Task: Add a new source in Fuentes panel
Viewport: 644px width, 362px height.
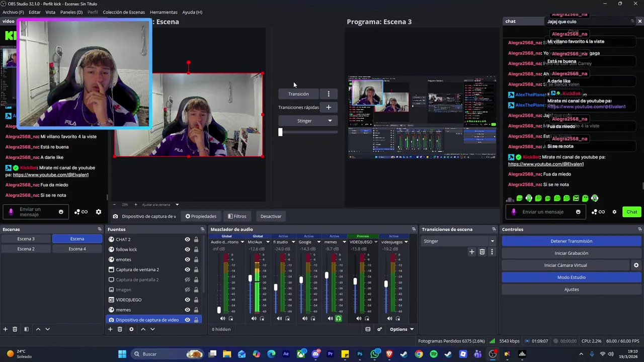Action: [110, 329]
